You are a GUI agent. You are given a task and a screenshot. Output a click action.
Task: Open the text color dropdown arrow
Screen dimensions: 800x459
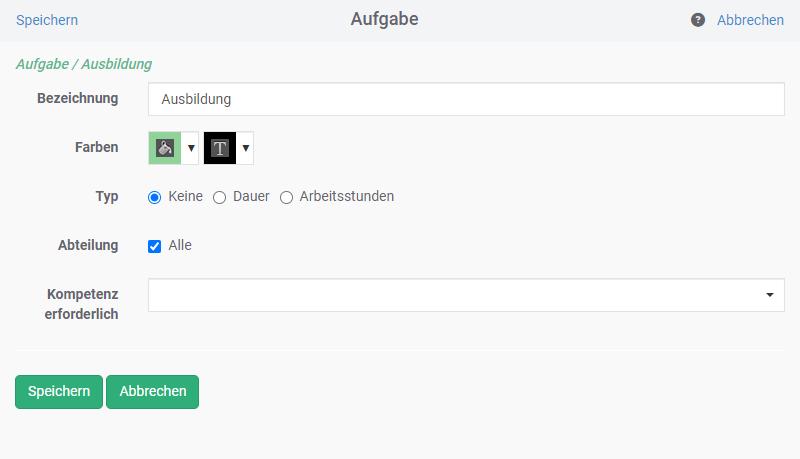[246, 148]
